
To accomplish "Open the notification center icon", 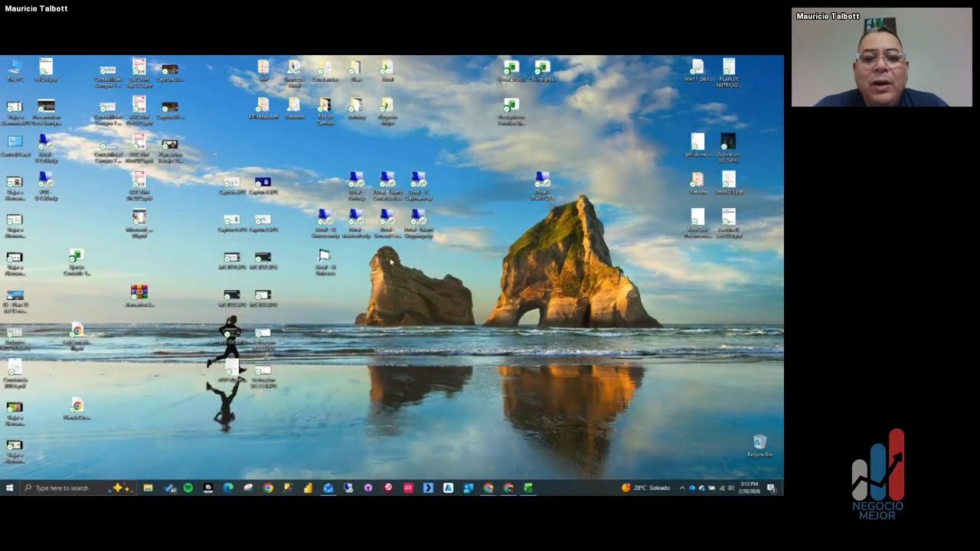I will pyautogui.click(x=771, y=487).
